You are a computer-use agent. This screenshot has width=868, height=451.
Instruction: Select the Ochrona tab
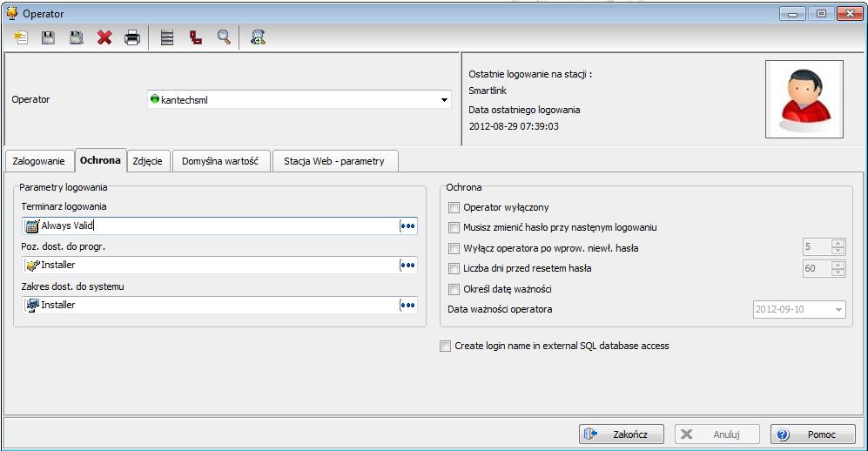[x=100, y=160]
